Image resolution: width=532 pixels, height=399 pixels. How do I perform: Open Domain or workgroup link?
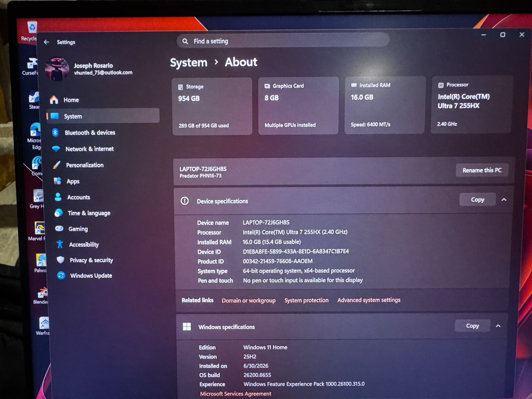pos(249,300)
